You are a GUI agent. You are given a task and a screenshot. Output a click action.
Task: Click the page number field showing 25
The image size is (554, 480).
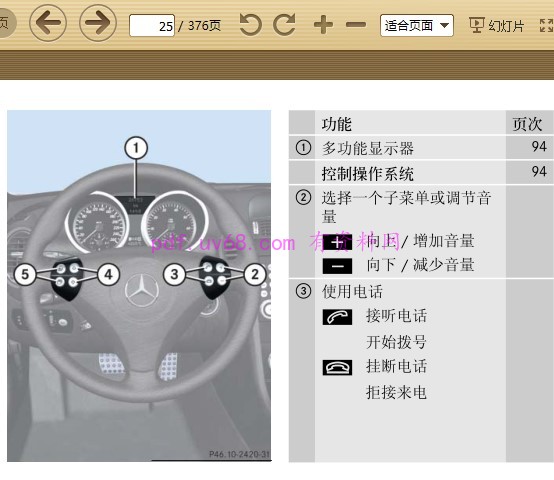[x=152, y=25]
